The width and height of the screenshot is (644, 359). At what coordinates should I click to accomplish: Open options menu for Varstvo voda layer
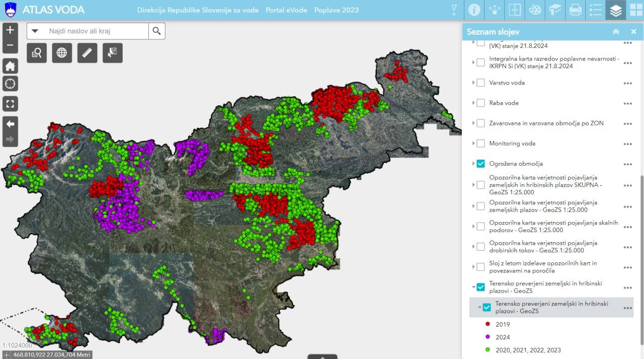(627, 83)
